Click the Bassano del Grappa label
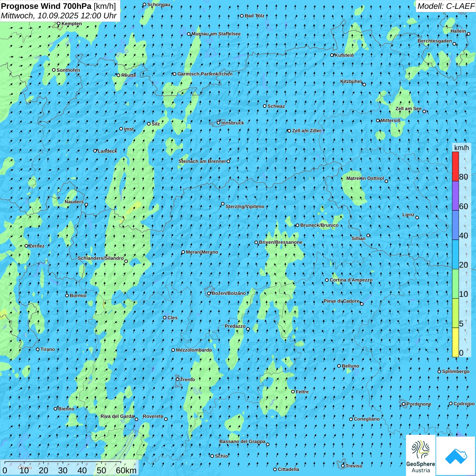The height and width of the screenshot is (476, 476). coord(242,441)
